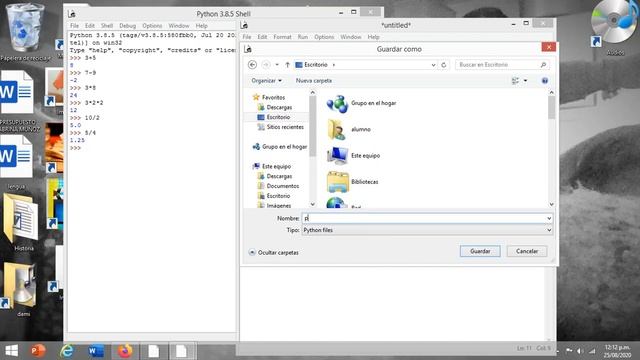The width and height of the screenshot is (640, 360).
Task: Click the sidebar tree scroll down arrow
Action: point(313,204)
